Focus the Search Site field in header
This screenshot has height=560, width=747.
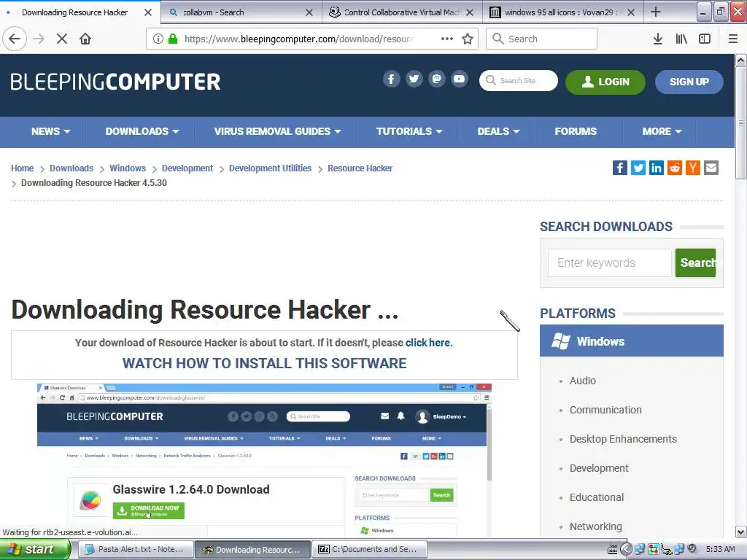tap(519, 80)
